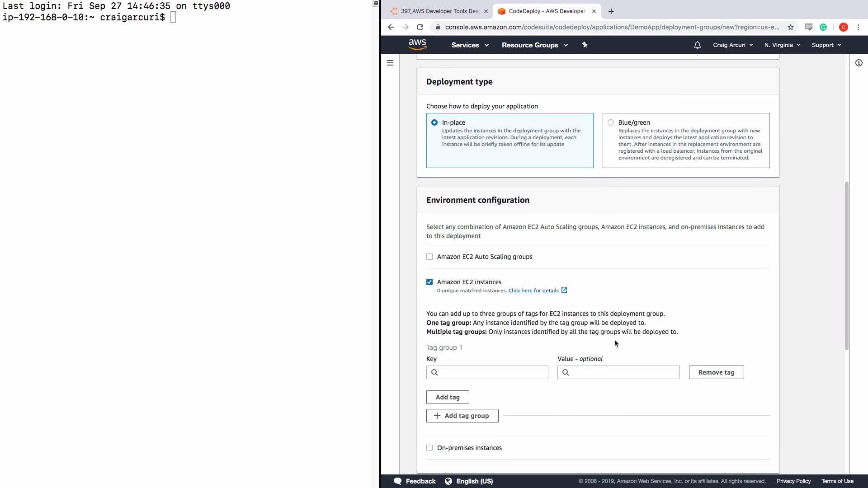Click the Grammarly extension icon
Screen dimensions: 868x488
(x=823, y=27)
